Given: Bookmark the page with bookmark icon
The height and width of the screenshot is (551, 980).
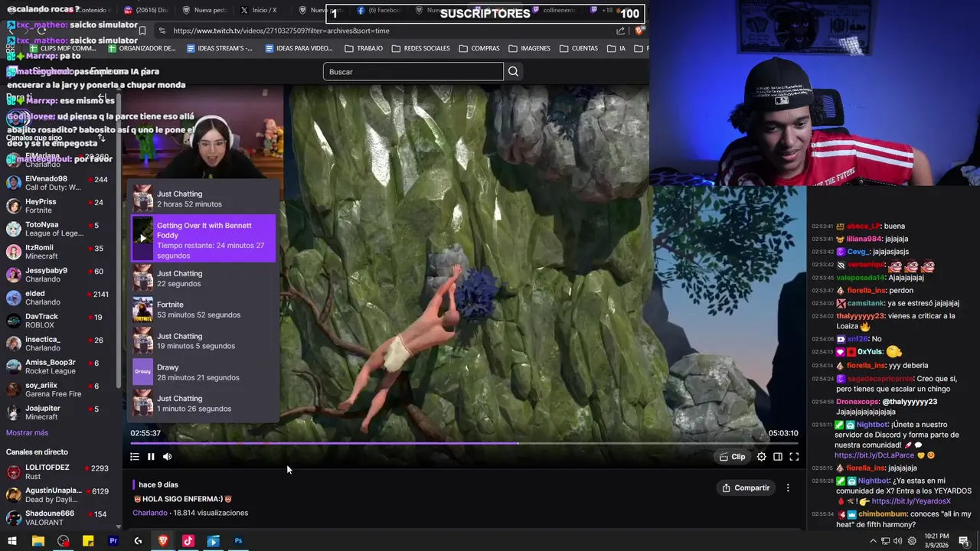Looking at the screenshot, I should (142, 31).
